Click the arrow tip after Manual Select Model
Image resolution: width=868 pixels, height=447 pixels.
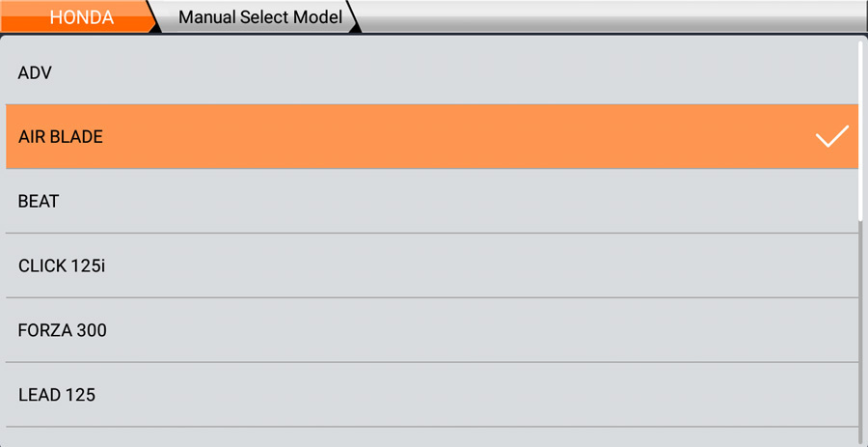353,17
